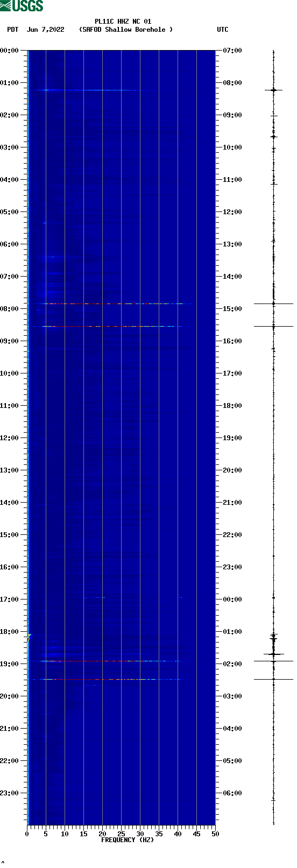
Task: Click the PDT timezone label
Action: 13,30
